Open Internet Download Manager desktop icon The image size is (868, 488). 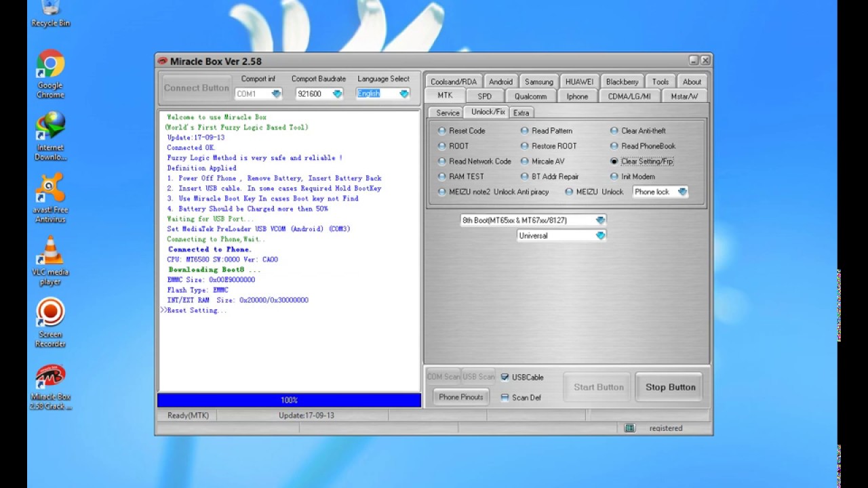(x=50, y=136)
